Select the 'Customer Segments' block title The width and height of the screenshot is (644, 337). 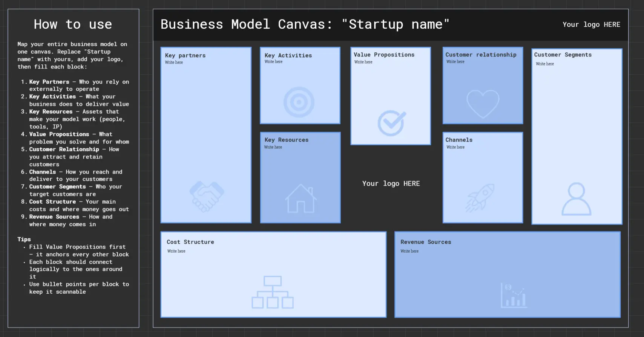point(563,55)
